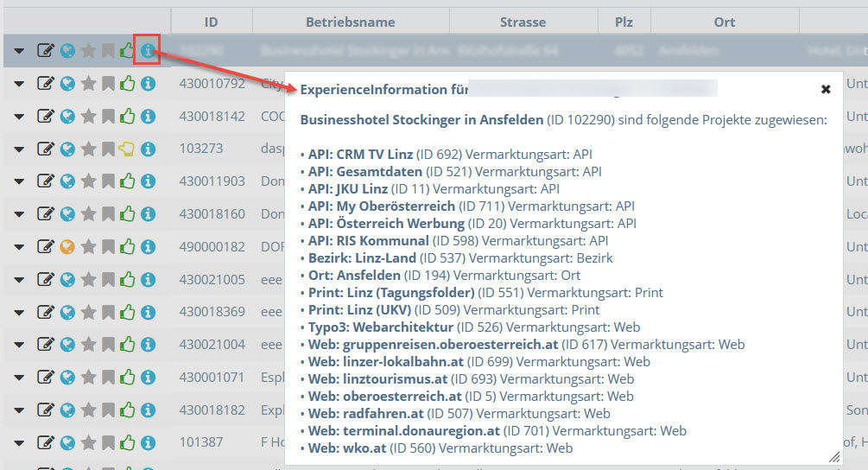
Task: Click green thumbs-up in row 101387
Action: [127, 442]
